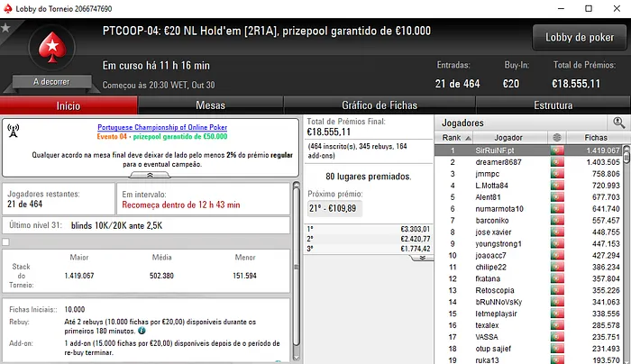Click the 80 lugares premiados text

pos(368,177)
